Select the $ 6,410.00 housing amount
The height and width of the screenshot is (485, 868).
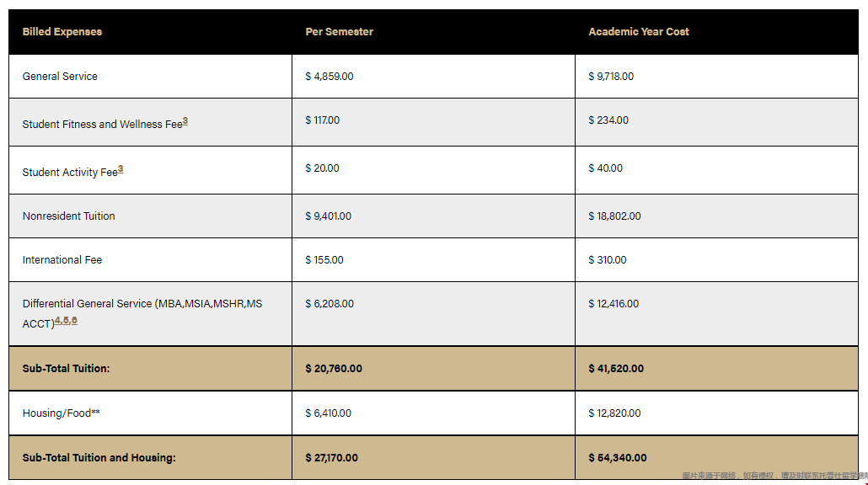tap(329, 413)
